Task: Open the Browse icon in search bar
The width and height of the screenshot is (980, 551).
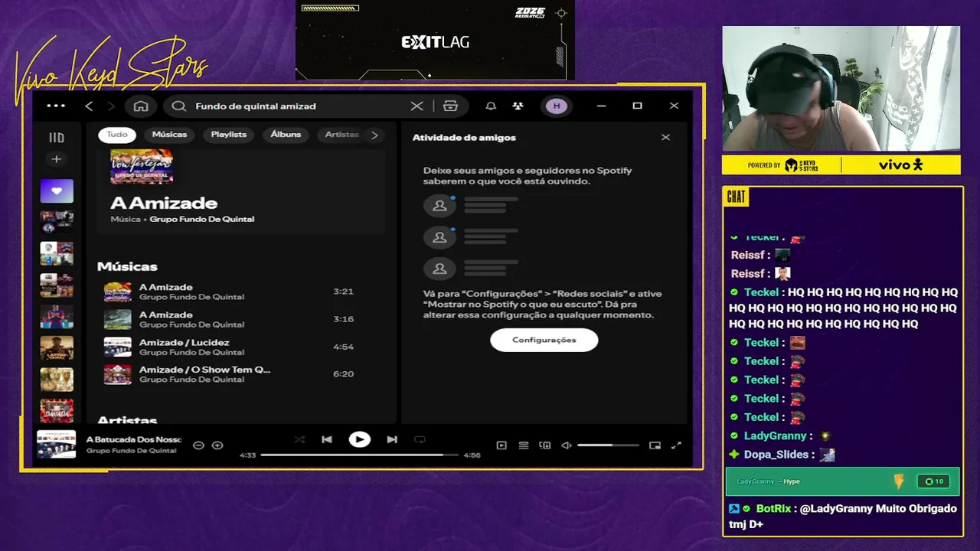Action: 450,106
